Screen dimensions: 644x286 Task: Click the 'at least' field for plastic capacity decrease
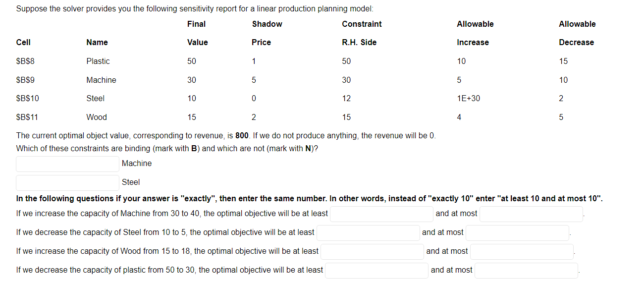point(376,270)
